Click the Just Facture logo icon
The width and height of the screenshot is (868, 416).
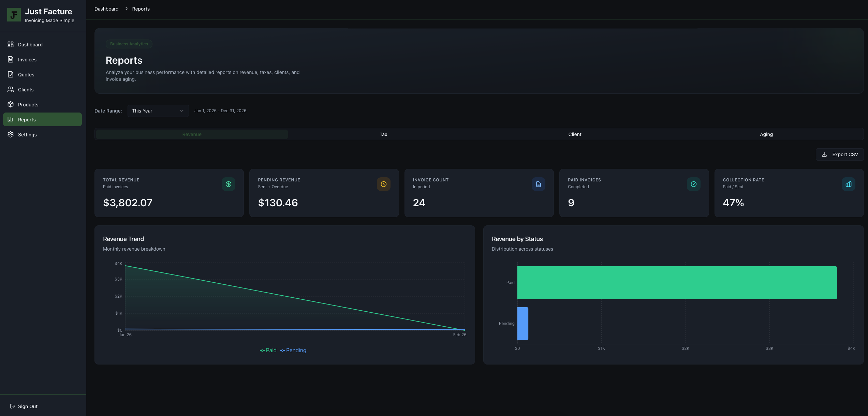coord(14,15)
